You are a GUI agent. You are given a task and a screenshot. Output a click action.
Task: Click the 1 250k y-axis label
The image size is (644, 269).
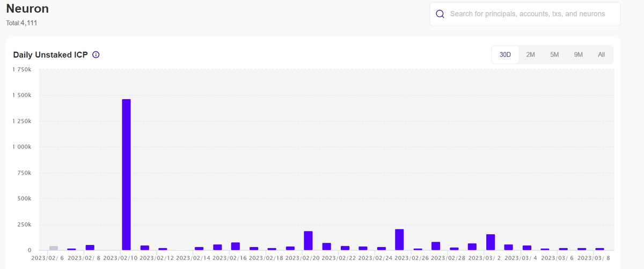tap(23, 121)
